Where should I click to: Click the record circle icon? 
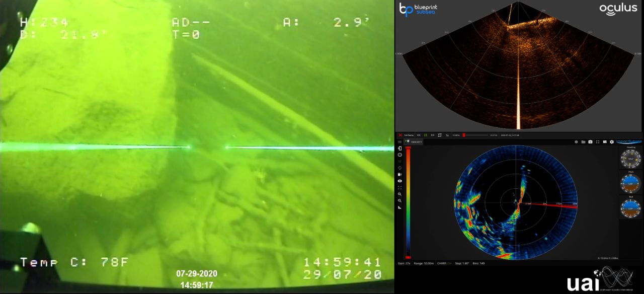[576, 142]
